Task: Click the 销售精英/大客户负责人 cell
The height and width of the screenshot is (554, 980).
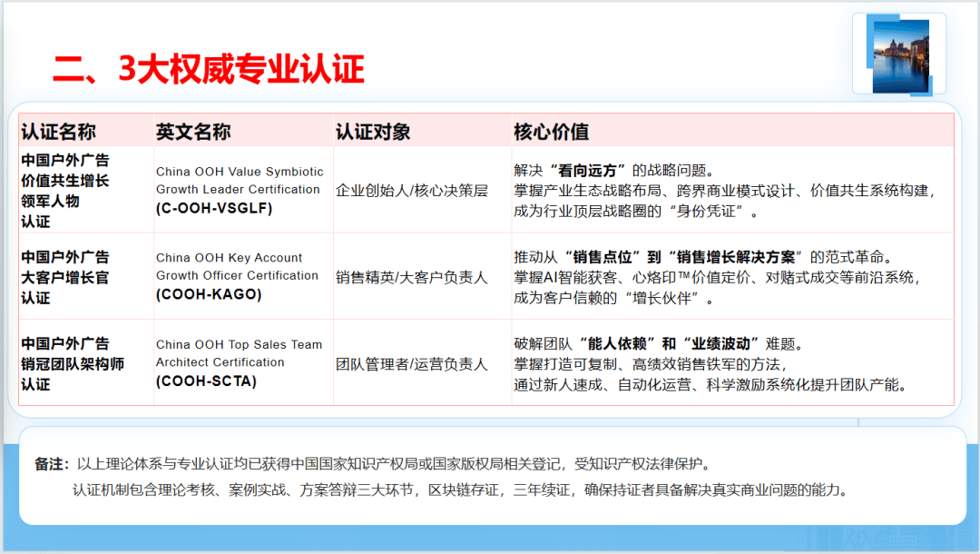Action: [x=411, y=277]
